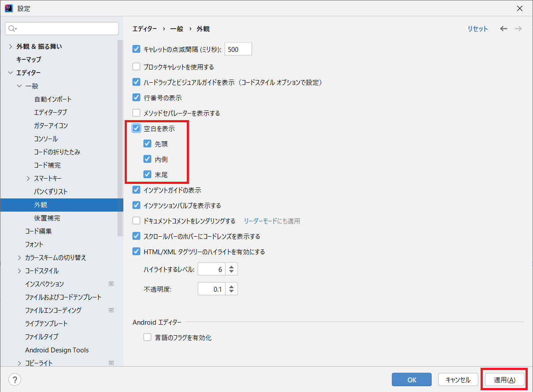Select エディタータブ in settings tree
Image resolution: width=533 pixels, height=392 pixels.
pos(51,112)
